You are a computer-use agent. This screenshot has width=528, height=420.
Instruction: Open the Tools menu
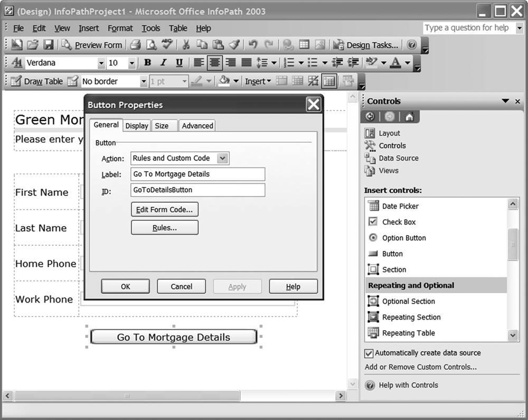click(x=151, y=29)
